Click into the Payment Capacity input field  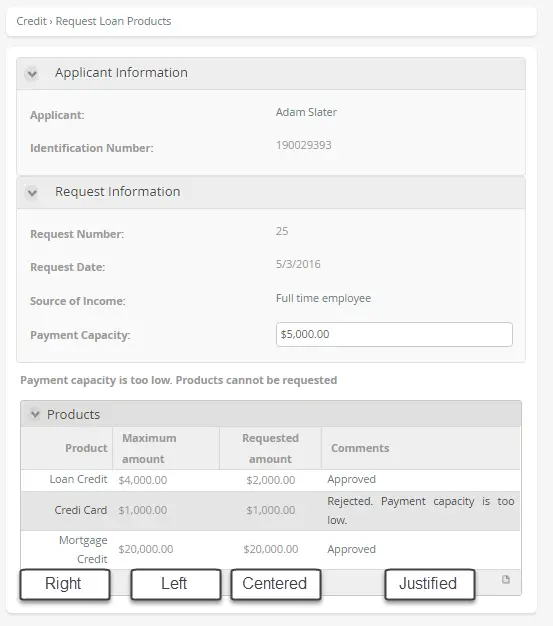pyautogui.click(x=394, y=335)
